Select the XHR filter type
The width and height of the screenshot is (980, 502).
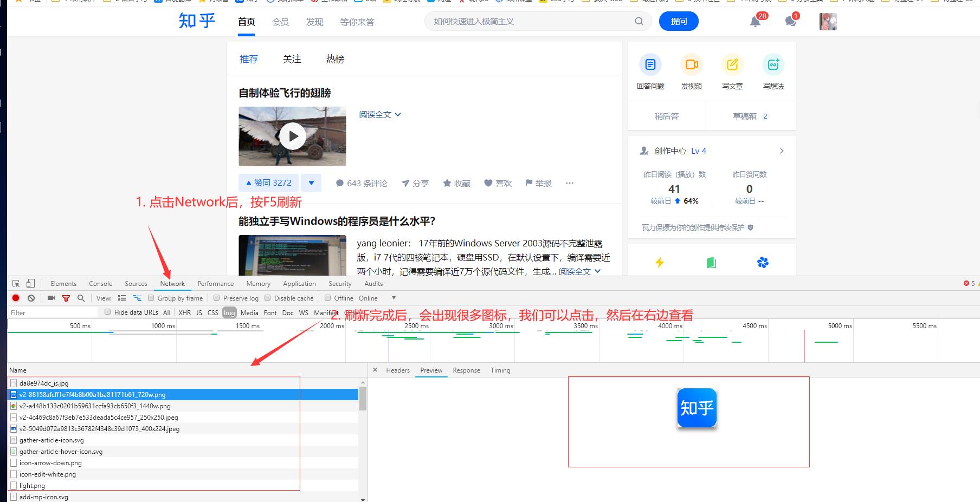[x=184, y=312]
